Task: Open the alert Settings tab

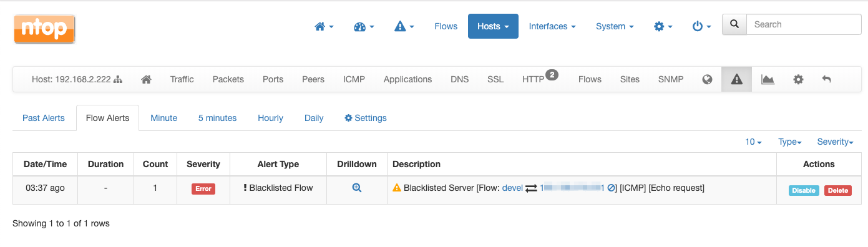Action: click(x=366, y=118)
